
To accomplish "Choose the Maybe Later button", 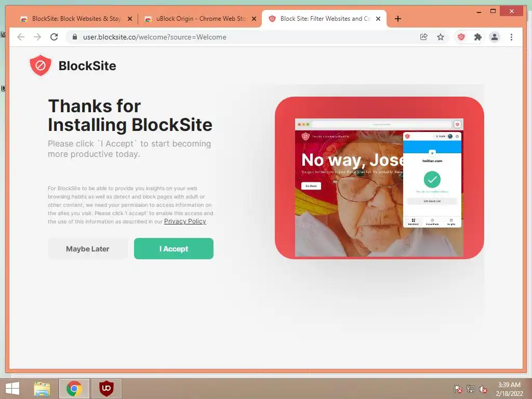I will [87, 249].
